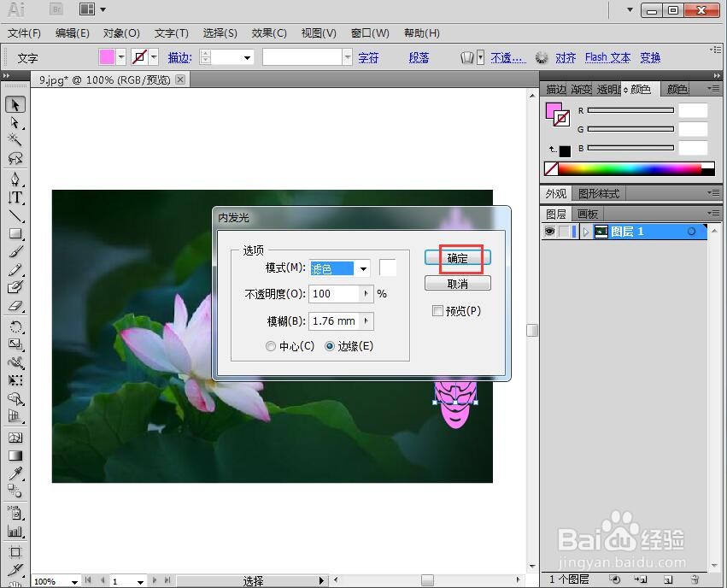Screen dimensions: 727x588
Task: Select the Blend tool
Action: (x=15, y=491)
